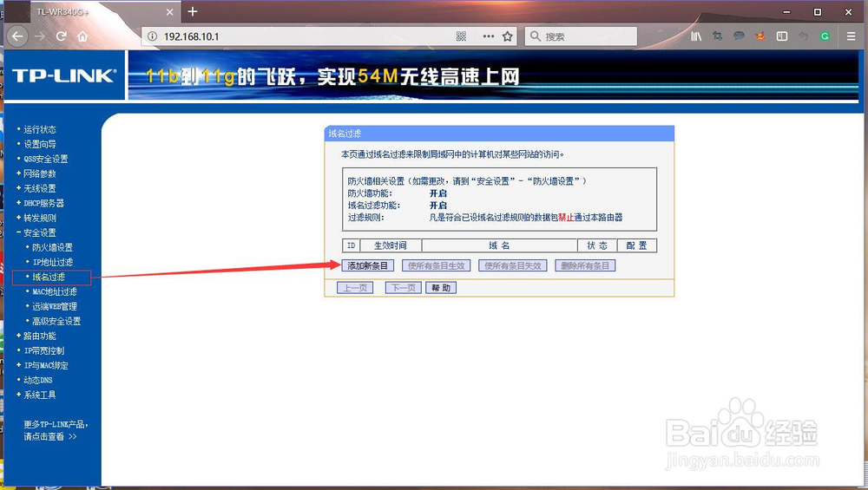Image resolution: width=868 pixels, height=490 pixels.
Task: Click 帮助 button
Action: (x=441, y=288)
